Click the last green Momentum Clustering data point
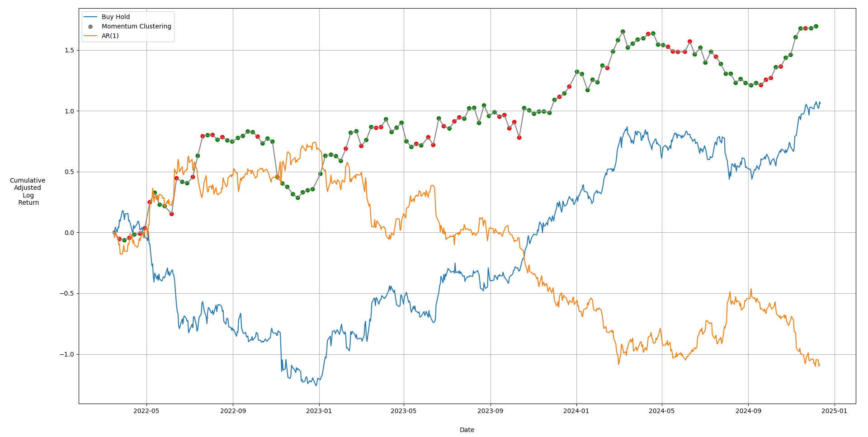868x437 pixels. 816,26
